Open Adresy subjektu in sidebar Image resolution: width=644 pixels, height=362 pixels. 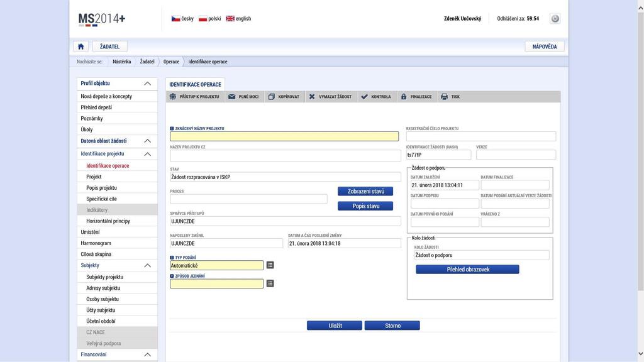point(117,288)
